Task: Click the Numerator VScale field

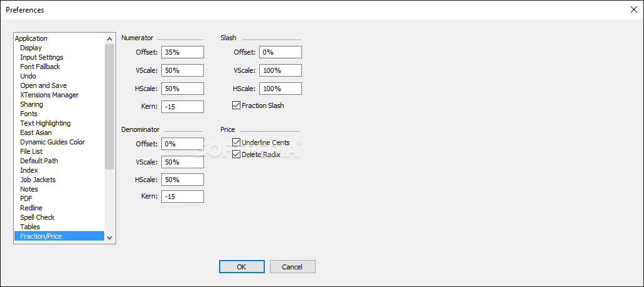Action: (x=183, y=70)
